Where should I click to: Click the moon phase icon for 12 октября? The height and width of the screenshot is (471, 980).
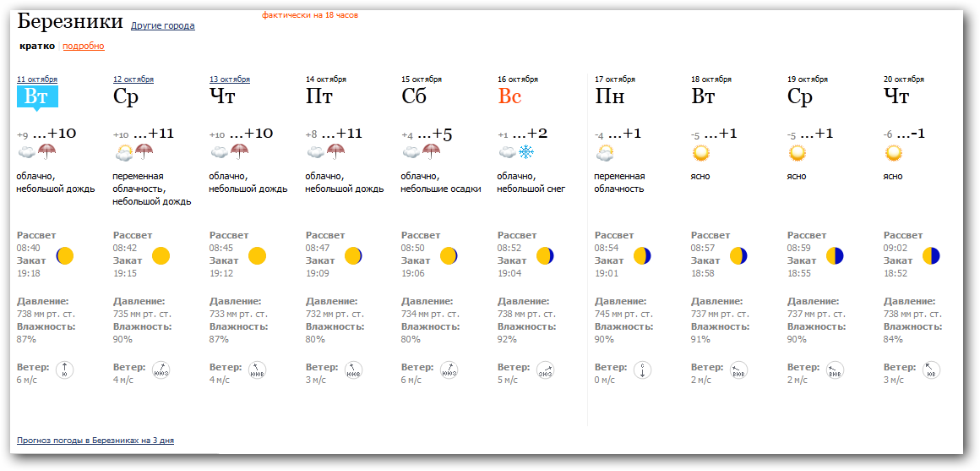tap(161, 255)
